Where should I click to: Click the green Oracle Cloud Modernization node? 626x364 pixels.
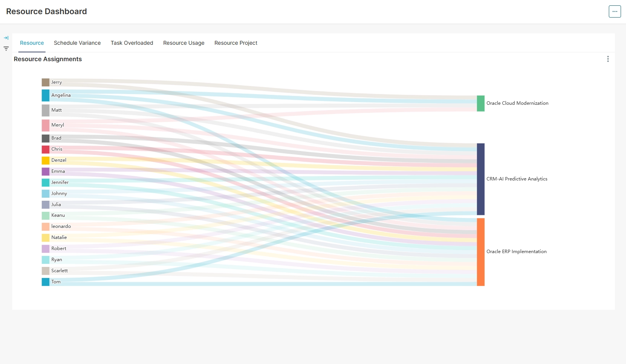(x=480, y=103)
